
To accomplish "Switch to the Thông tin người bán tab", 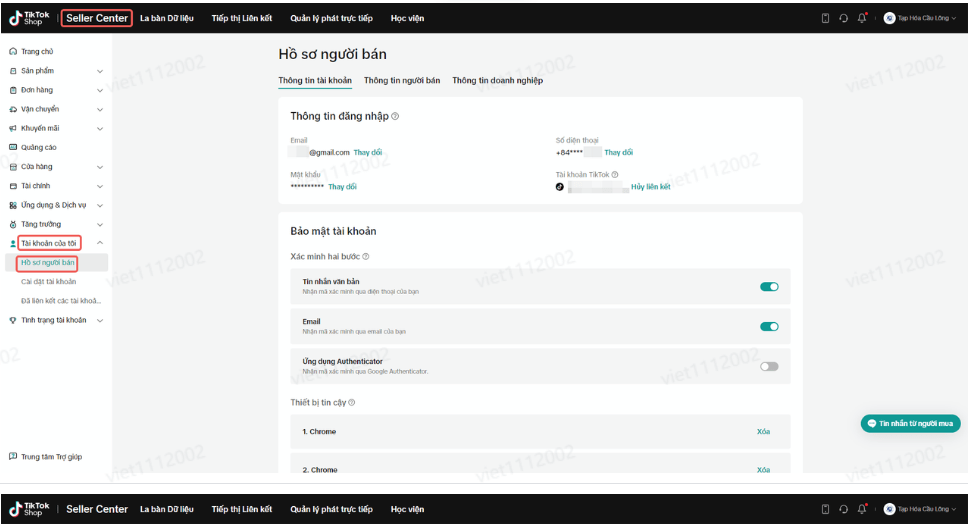I will [x=402, y=80].
